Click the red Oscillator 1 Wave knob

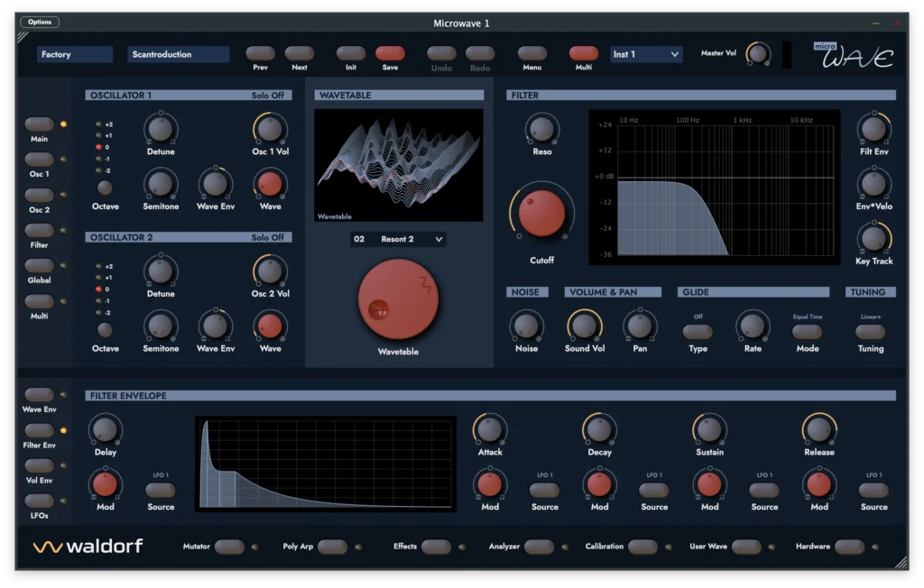270,184
